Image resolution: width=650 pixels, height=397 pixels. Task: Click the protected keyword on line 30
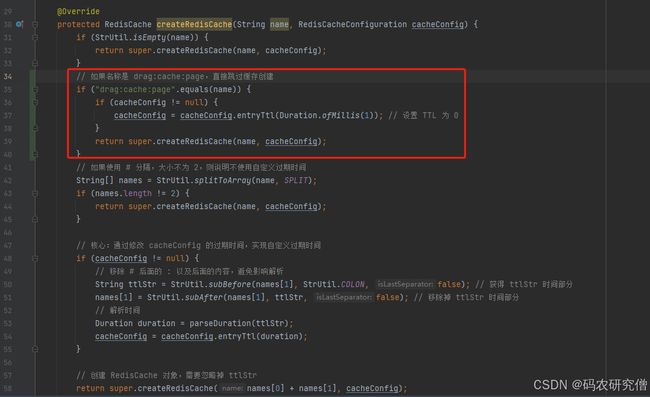pyautogui.click(x=78, y=24)
